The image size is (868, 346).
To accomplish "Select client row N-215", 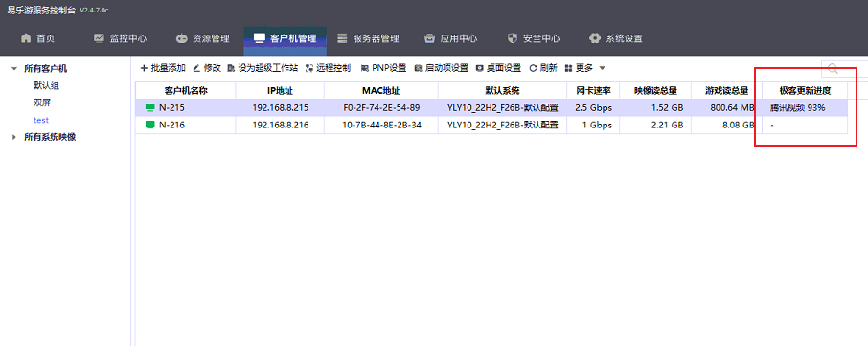I will pos(491,108).
